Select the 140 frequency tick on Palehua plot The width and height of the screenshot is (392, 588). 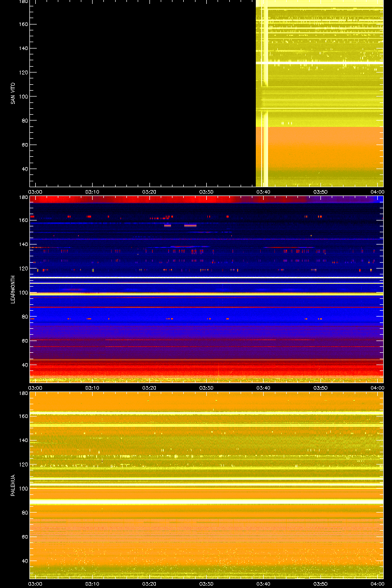24,441
